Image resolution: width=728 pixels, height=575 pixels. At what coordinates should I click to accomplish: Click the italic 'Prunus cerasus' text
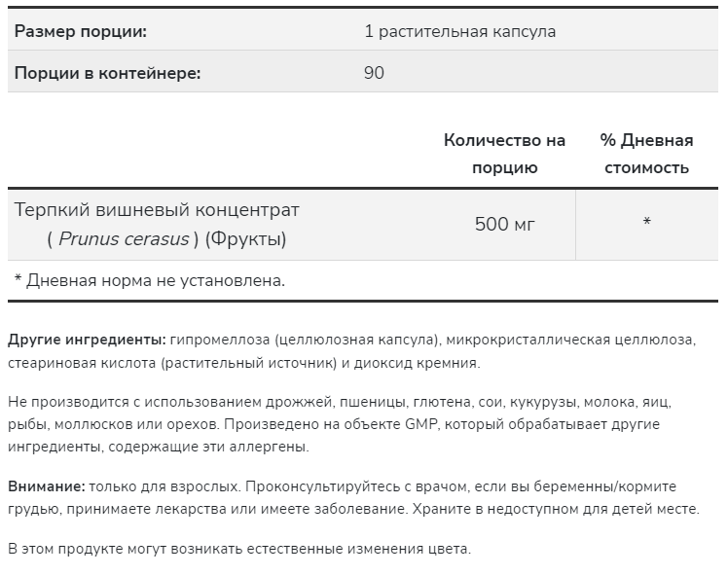point(124,239)
